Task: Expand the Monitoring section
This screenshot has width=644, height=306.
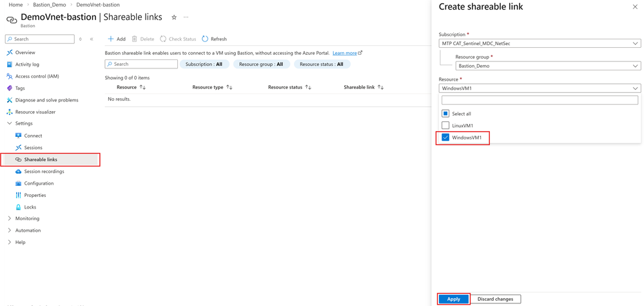Action: click(10, 219)
